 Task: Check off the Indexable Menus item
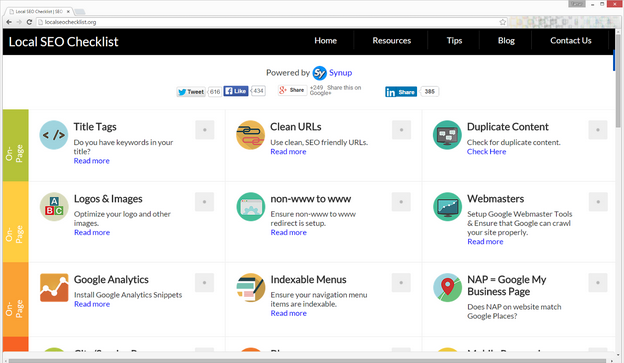click(401, 283)
